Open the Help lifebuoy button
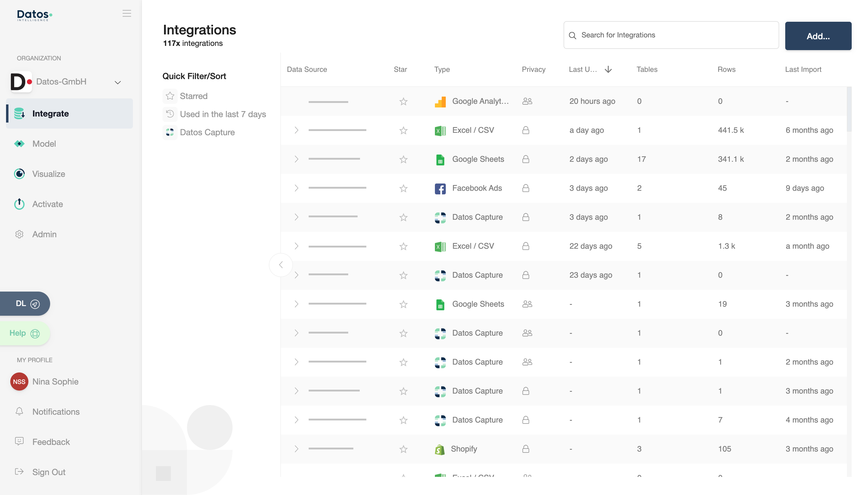 click(24, 333)
